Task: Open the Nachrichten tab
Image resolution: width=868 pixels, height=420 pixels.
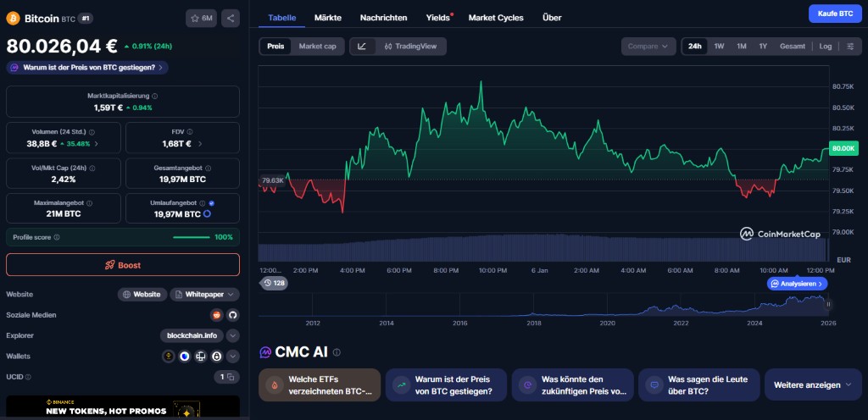Action: point(383,17)
